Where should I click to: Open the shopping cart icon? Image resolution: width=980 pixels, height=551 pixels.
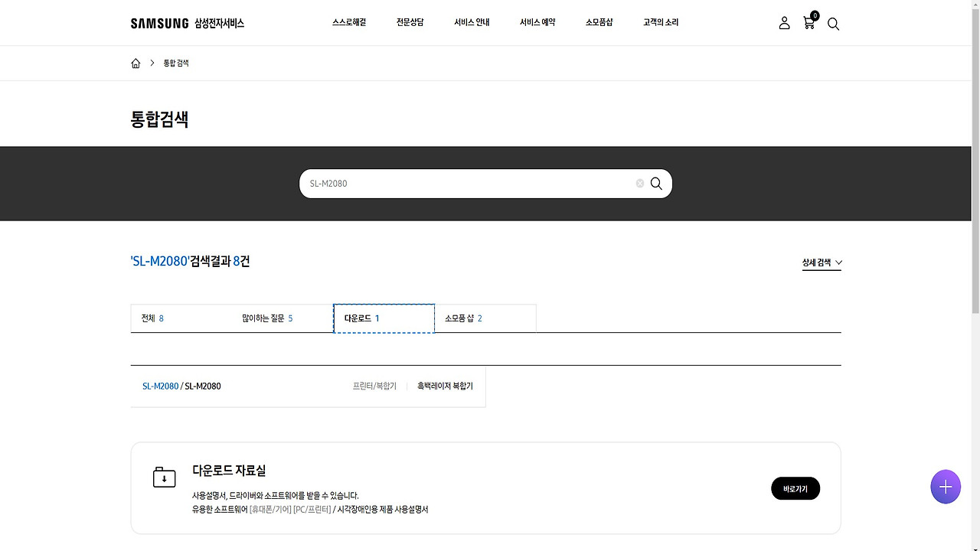808,24
